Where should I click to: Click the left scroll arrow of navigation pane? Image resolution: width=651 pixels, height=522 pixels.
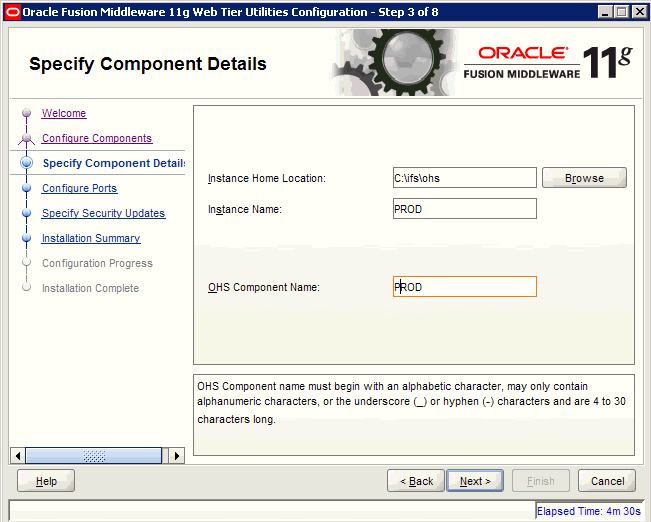click(x=17, y=456)
